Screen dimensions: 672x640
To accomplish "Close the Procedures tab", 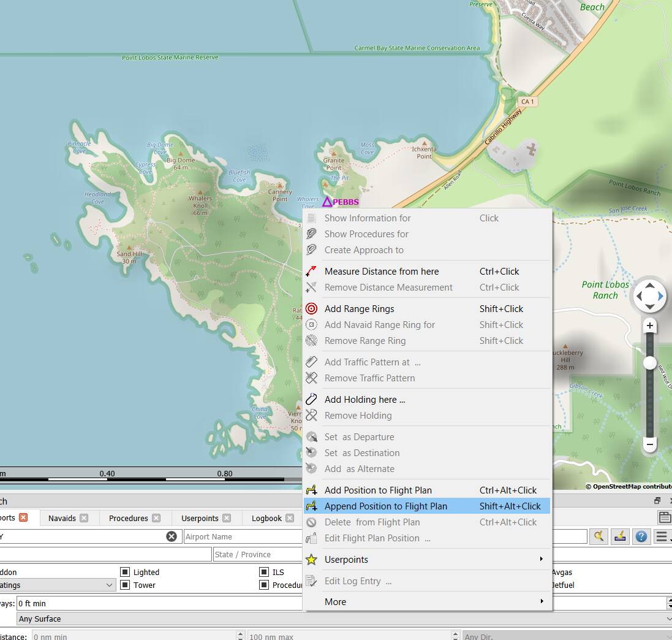I will (x=156, y=518).
